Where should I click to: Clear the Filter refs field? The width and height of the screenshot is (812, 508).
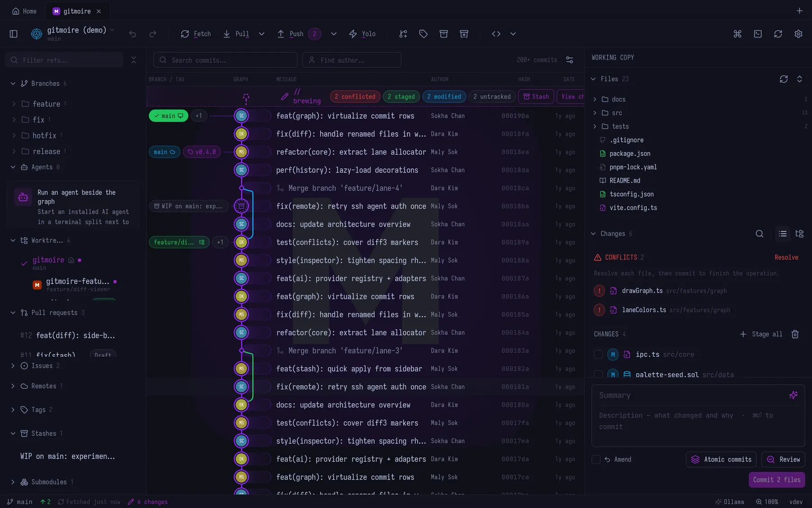[x=134, y=60]
